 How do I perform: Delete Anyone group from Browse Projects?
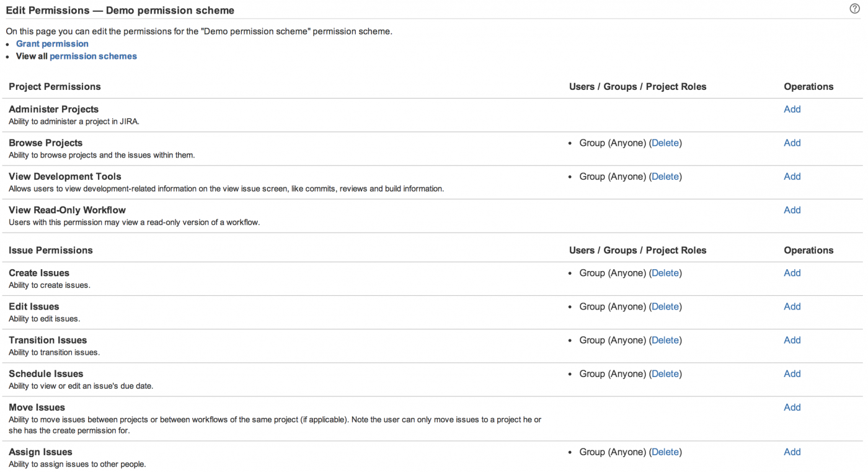click(x=665, y=143)
